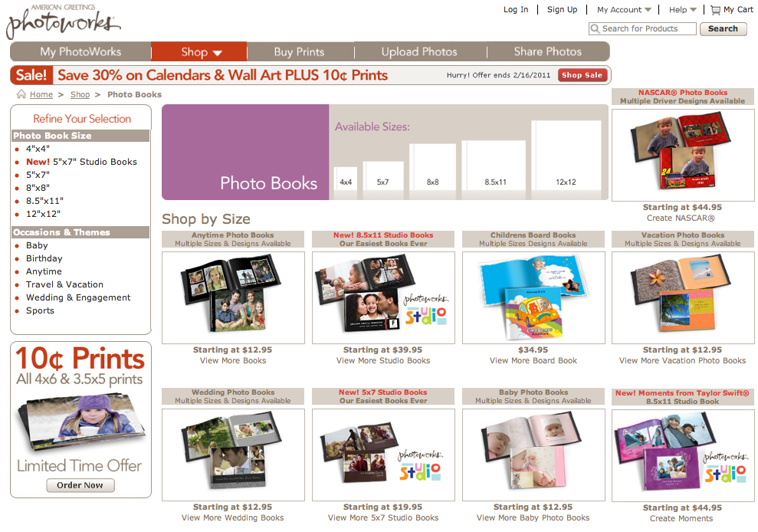Click the Shop Sale button
The width and height of the screenshot is (758, 532).
coord(582,75)
